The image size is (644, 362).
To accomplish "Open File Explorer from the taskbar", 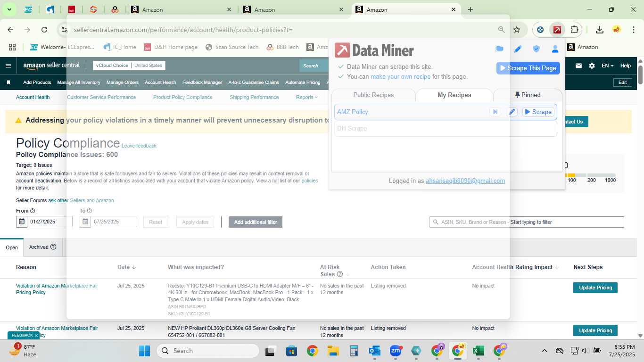I will tap(333, 351).
